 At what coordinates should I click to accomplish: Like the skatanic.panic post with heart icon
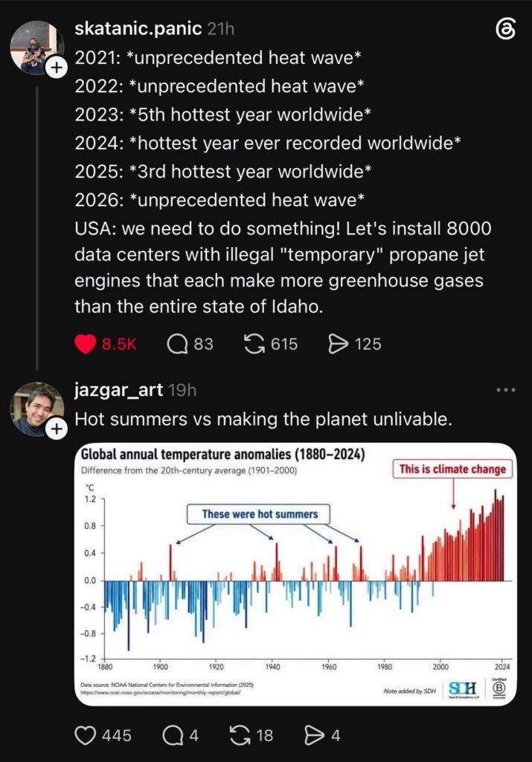[x=85, y=344]
